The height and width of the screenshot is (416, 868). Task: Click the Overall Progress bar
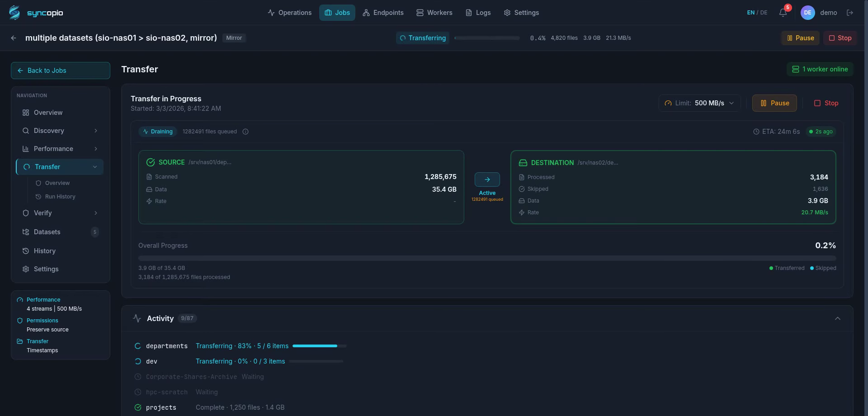(x=487, y=258)
